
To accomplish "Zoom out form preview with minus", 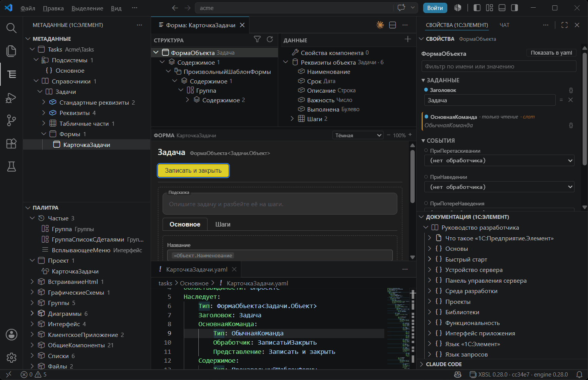I will (389, 135).
